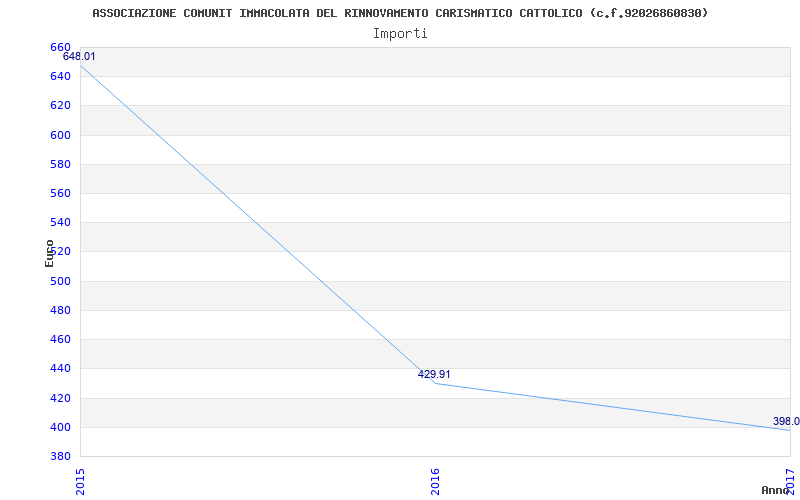Image resolution: width=800 pixels, height=500 pixels.
Task: Click the 480 y-axis tick label
Action: 60,310
